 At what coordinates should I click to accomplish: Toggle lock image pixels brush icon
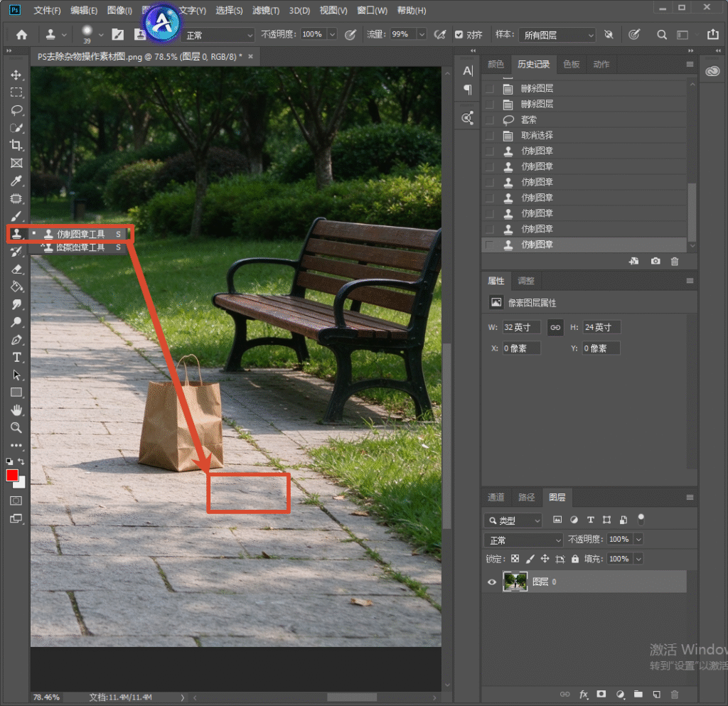tap(530, 559)
